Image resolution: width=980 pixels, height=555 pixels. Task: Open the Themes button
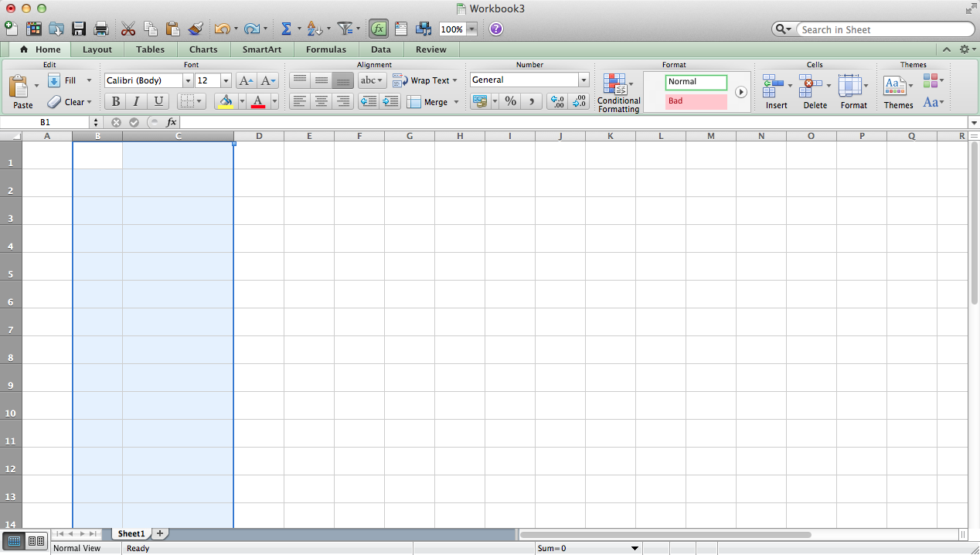(897, 93)
